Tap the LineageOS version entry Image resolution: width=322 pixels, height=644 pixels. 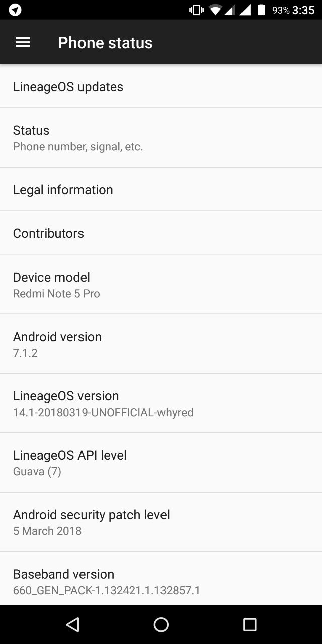(x=161, y=404)
